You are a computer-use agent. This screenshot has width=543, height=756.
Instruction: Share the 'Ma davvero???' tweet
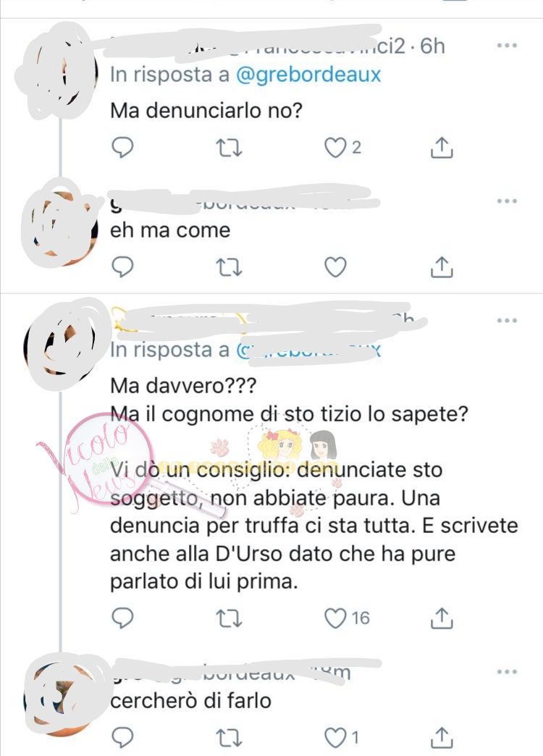(441, 618)
